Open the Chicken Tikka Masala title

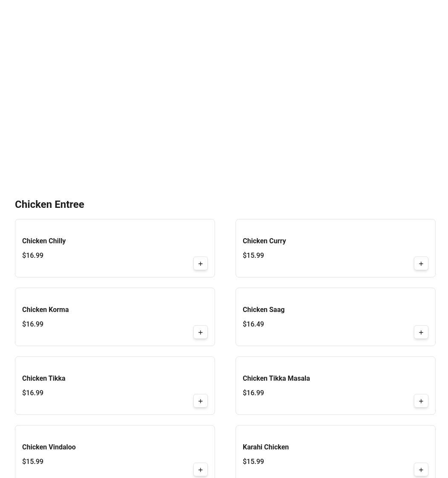click(x=276, y=379)
